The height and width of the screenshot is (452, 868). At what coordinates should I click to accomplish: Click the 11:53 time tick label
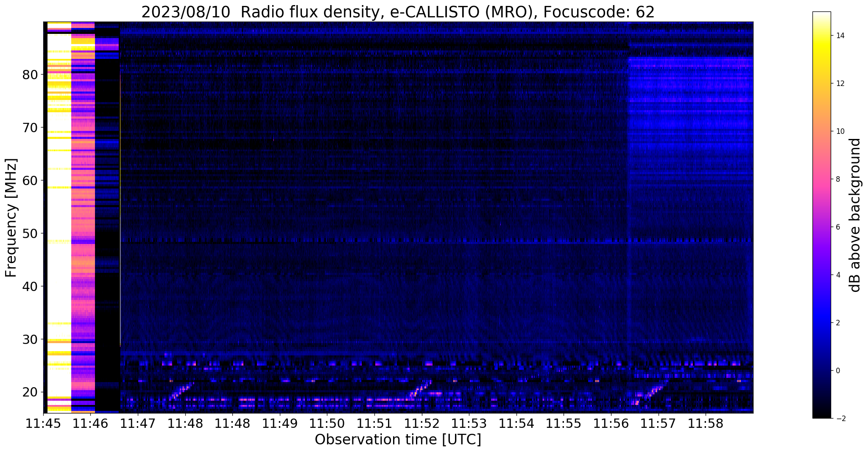tap(469, 424)
